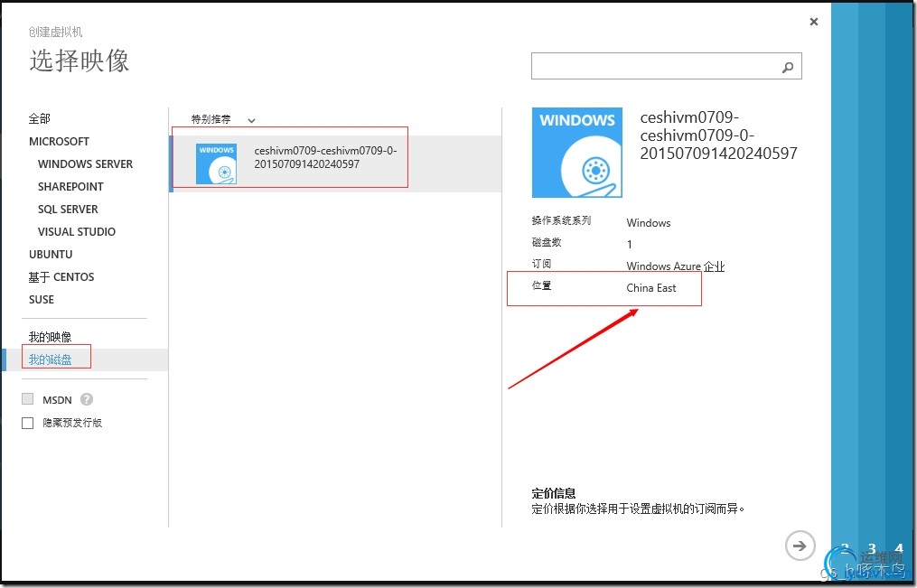Choose WINDOWS SERVER category
917x588 pixels.
(x=86, y=164)
